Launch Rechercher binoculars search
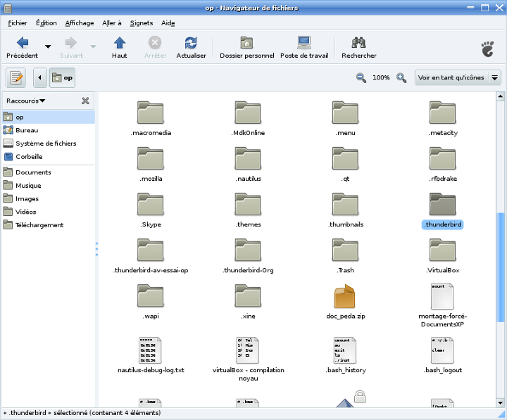 click(x=359, y=47)
